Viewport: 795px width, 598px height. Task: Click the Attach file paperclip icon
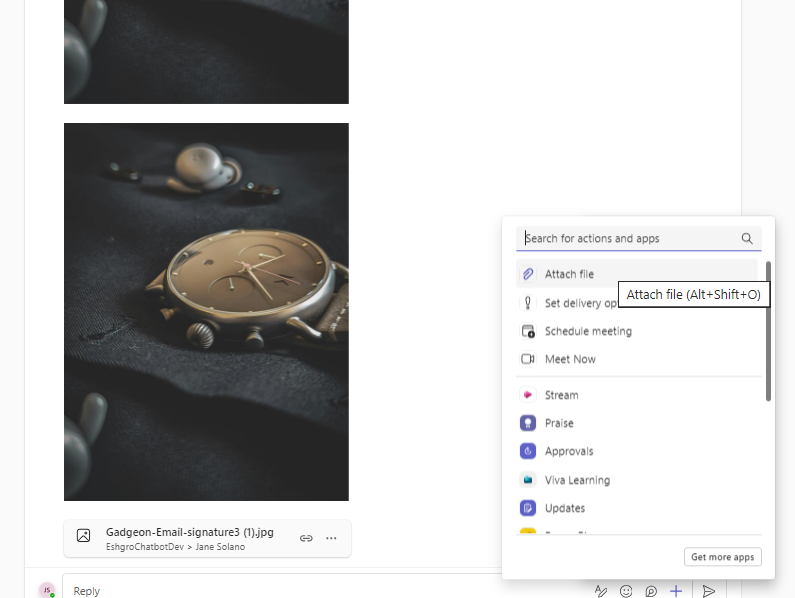click(528, 274)
